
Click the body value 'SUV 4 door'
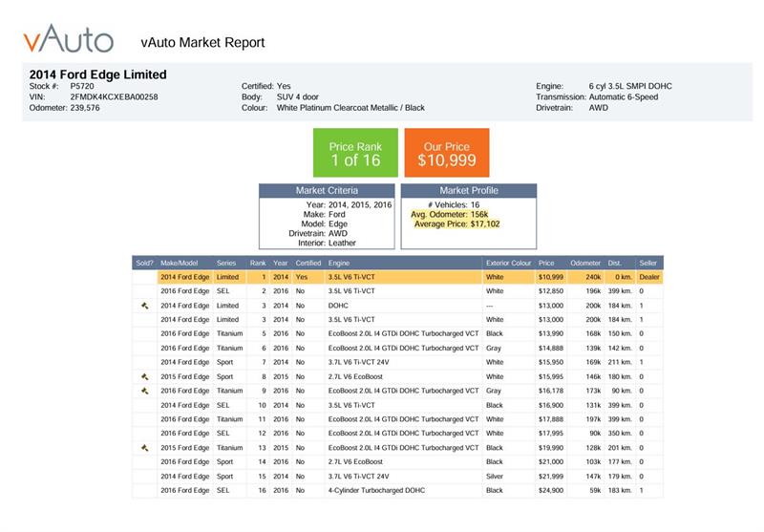click(x=298, y=97)
